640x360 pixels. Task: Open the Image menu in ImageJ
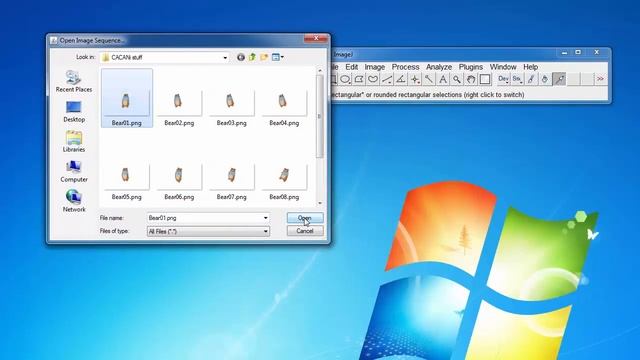[x=375, y=67]
